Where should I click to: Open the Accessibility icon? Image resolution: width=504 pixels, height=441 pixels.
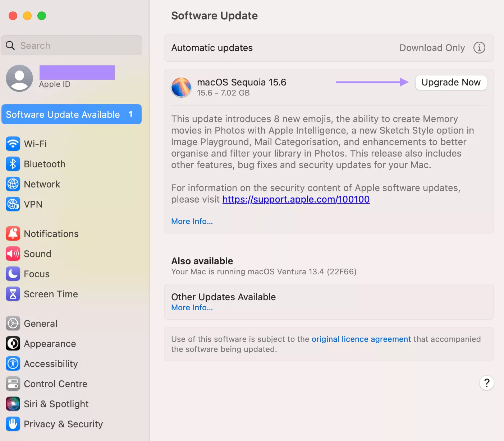point(13,364)
